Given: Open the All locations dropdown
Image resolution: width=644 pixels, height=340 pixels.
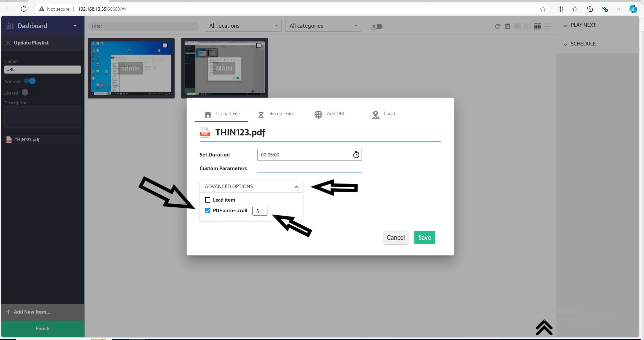Looking at the screenshot, I should [243, 26].
